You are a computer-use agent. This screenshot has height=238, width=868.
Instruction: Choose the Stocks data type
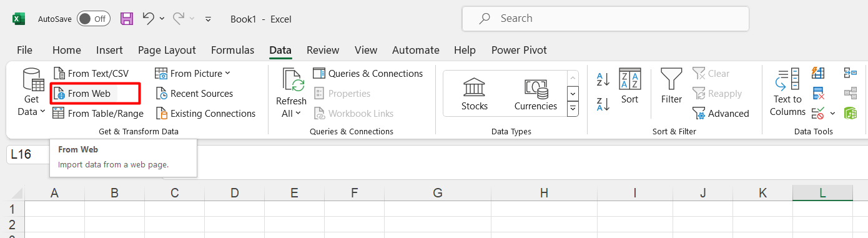475,94
